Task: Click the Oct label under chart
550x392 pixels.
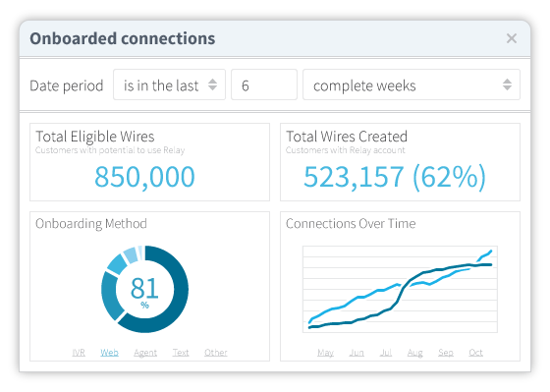Action: point(475,352)
